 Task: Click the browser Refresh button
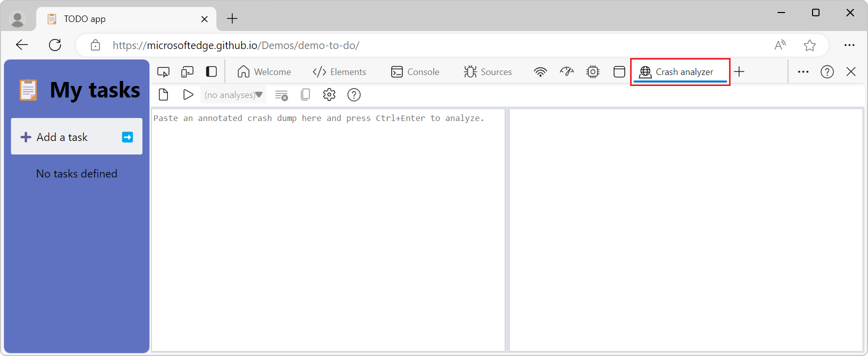pos(55,45)
